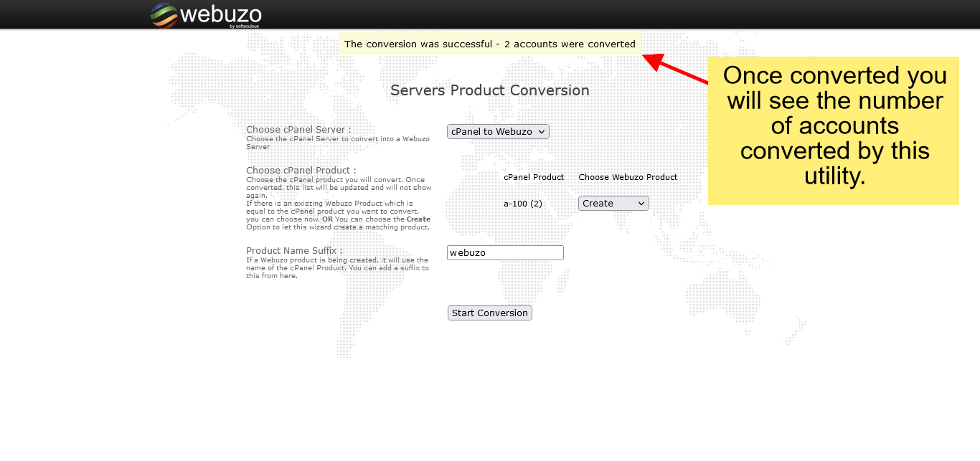Screen dimensions: 980x461
Task: Click the suffix help text below label
Action: pos(337,268)
